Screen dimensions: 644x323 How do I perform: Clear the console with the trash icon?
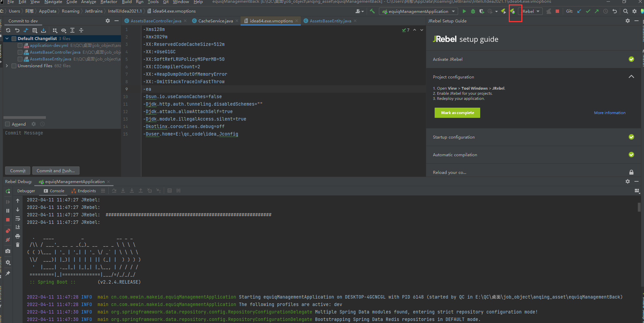tap(18, 245)
